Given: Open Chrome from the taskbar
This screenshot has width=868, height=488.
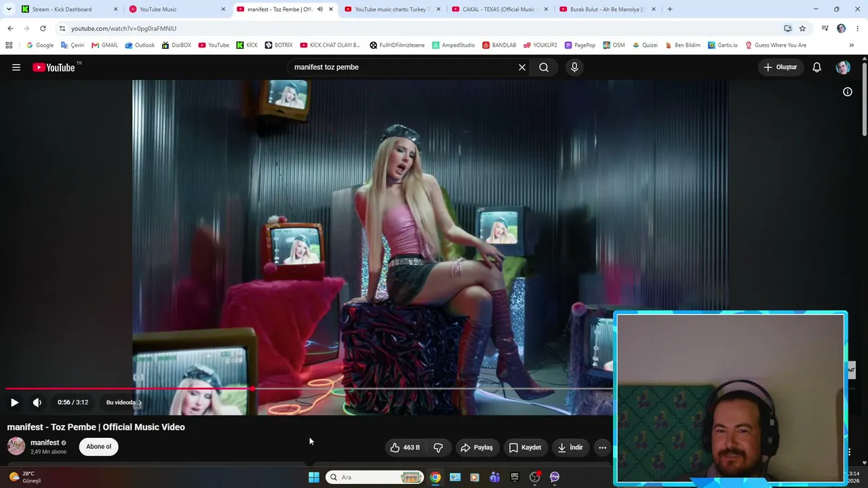Looking at the screenshot, I should [x=435, y=477].
